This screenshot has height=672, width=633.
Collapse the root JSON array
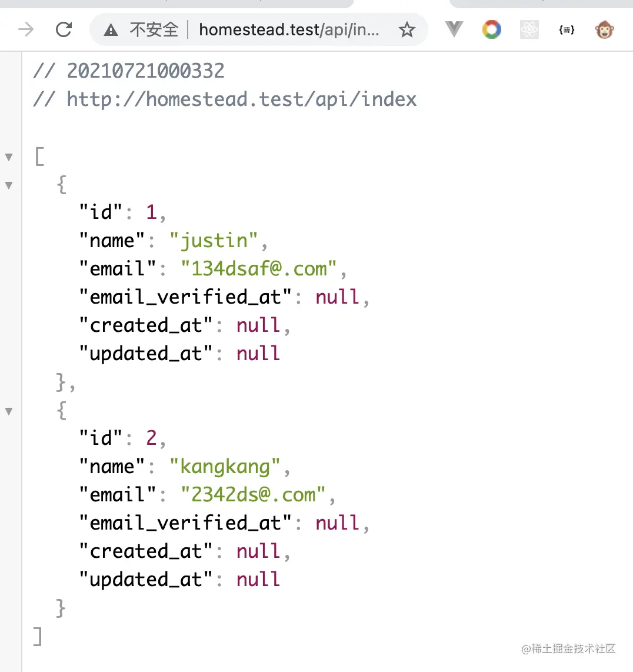pos(9,157)
